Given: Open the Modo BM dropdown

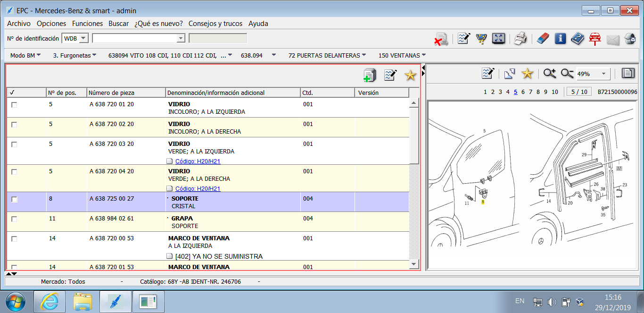Looking at the screenshot, I should (x=25, y=55).
